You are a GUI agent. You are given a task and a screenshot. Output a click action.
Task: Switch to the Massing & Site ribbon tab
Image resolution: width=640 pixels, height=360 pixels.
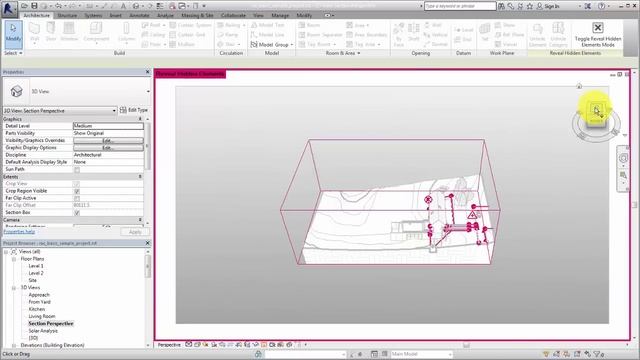click(197, 15)
